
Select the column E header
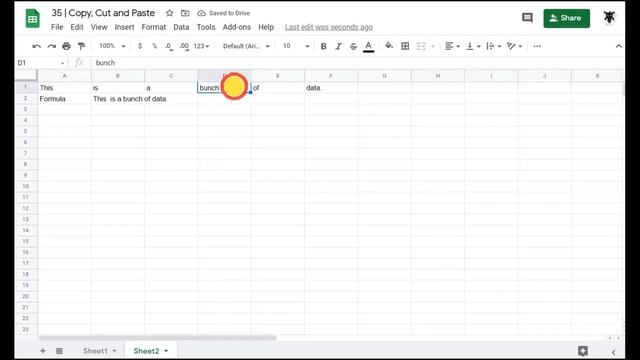click(x=278, y=76)
